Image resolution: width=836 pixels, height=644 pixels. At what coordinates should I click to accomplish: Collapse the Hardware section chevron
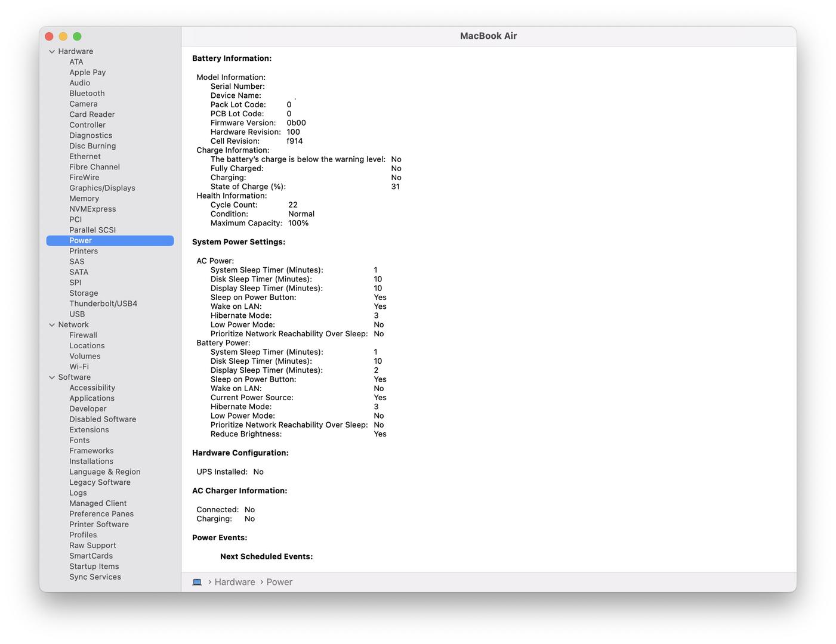(52, 52)
